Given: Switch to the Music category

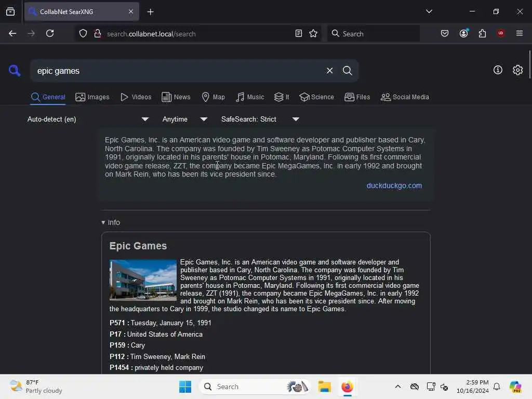Looking at the screenshot, I should (x=250, y=97).
